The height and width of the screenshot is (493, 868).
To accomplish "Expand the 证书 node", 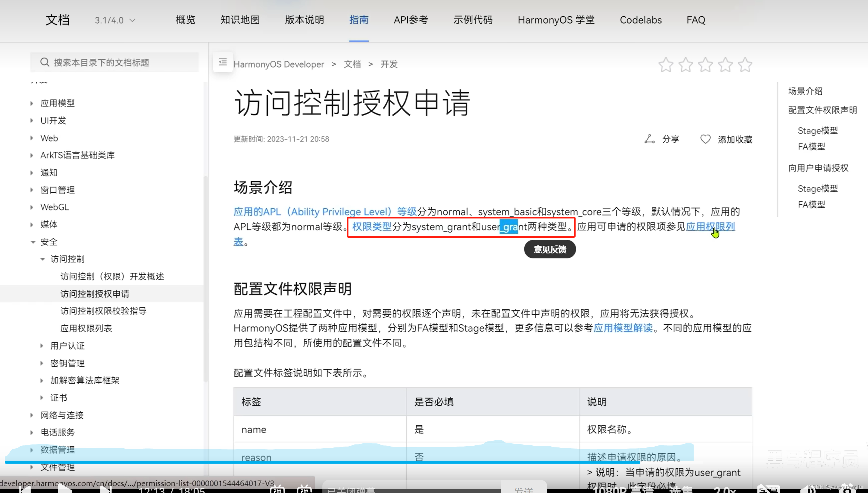I will pos(42,397).
